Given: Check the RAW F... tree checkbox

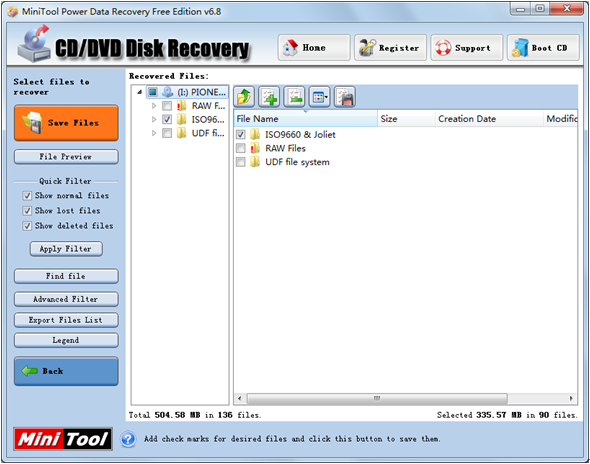Looking at the screenshot, I should [x=167, y=106].
